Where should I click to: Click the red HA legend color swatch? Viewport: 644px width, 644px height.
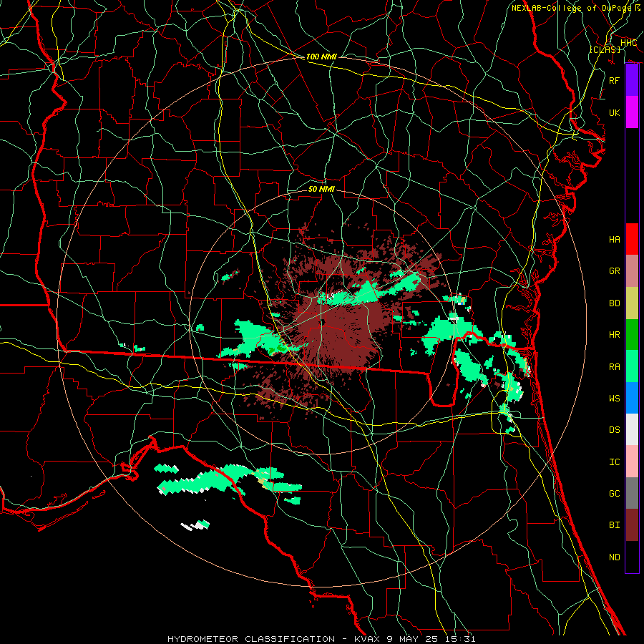click(632, 239)
